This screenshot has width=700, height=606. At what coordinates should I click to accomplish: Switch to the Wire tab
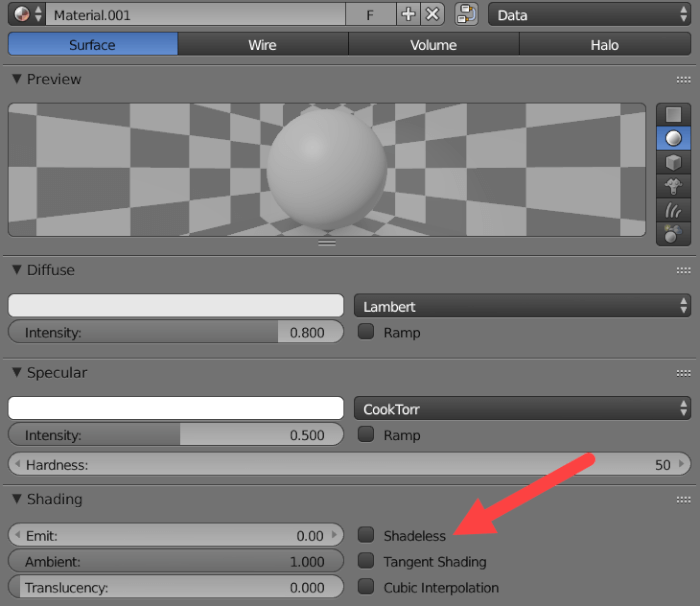click(x=262, y=45)
